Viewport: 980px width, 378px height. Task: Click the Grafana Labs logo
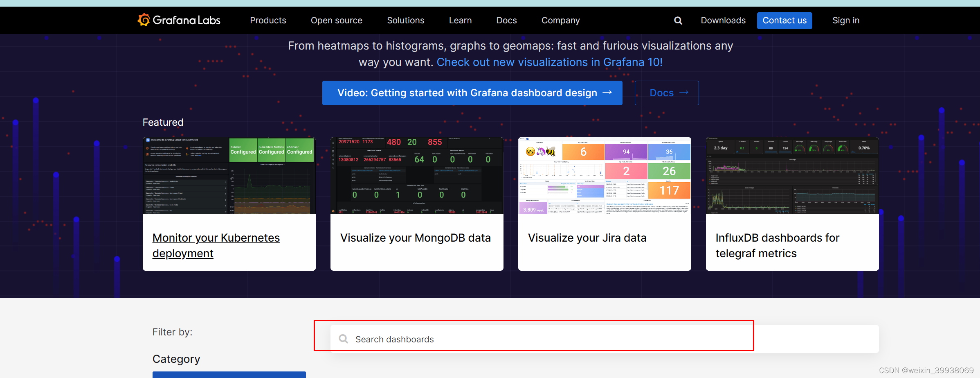click(x=179, y=20)
